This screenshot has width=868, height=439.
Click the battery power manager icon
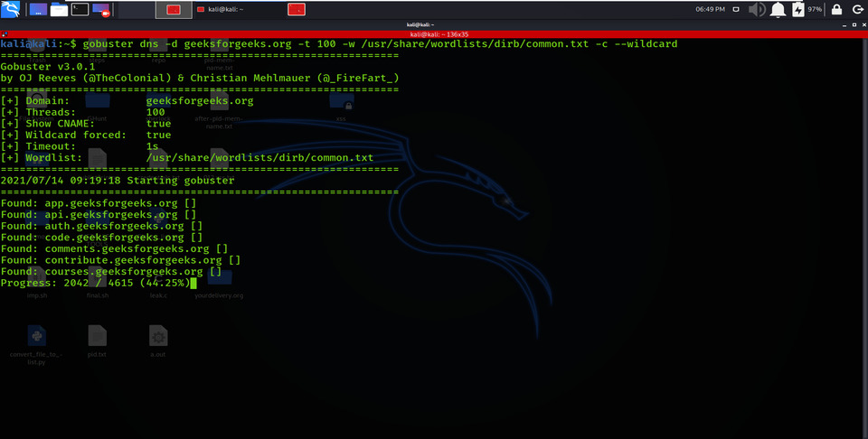point(797,9)
